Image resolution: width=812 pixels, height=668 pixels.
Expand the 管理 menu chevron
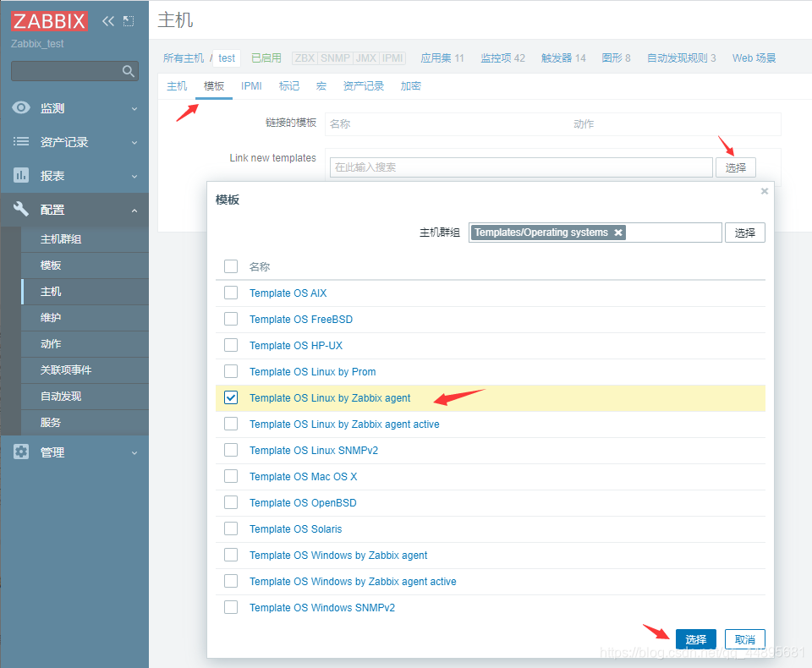[134, 452]
